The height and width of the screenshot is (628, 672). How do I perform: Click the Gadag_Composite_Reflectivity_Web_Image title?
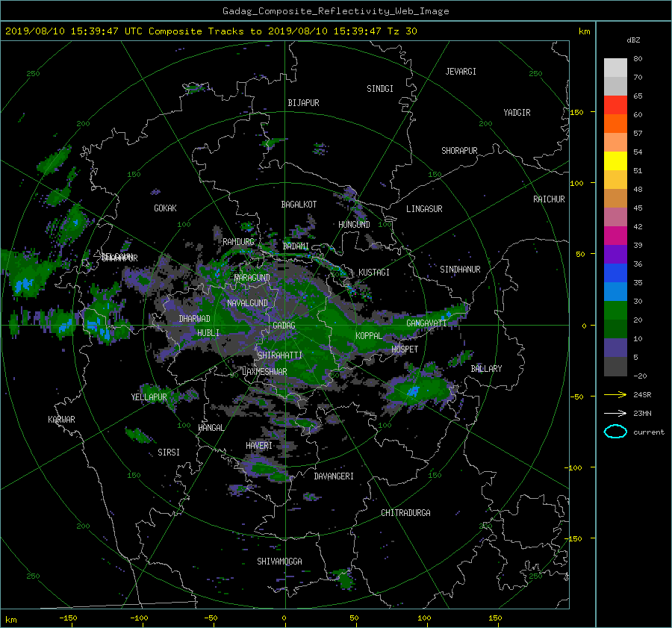point(335,11)
